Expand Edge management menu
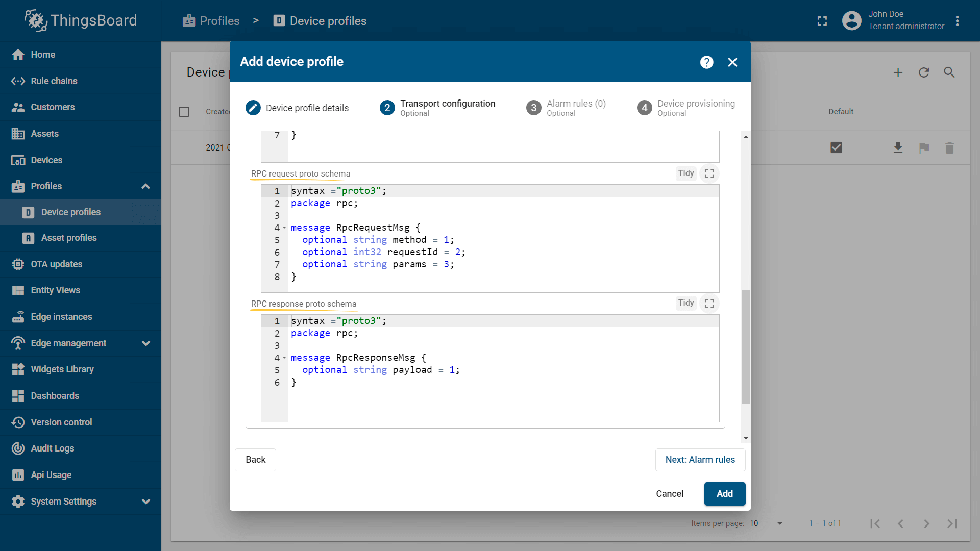 (x=145, y=343)
